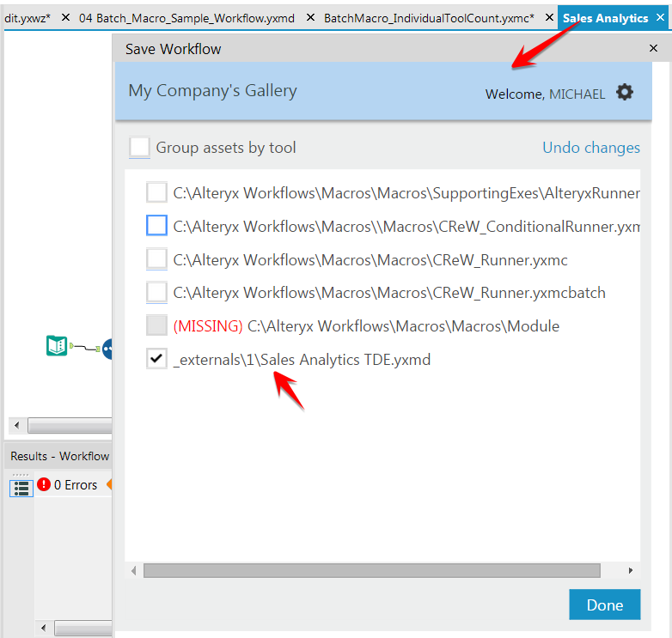Screen dimensions: 672x638
Task: Click the Results panel left scroll arrow
Action: 43,629
